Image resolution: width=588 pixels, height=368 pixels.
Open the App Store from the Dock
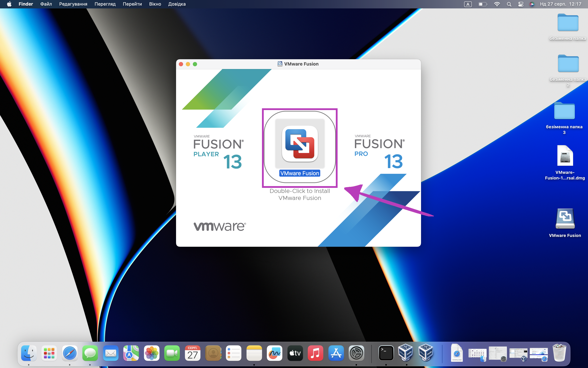pyautogui.click(x=336, y=353)
